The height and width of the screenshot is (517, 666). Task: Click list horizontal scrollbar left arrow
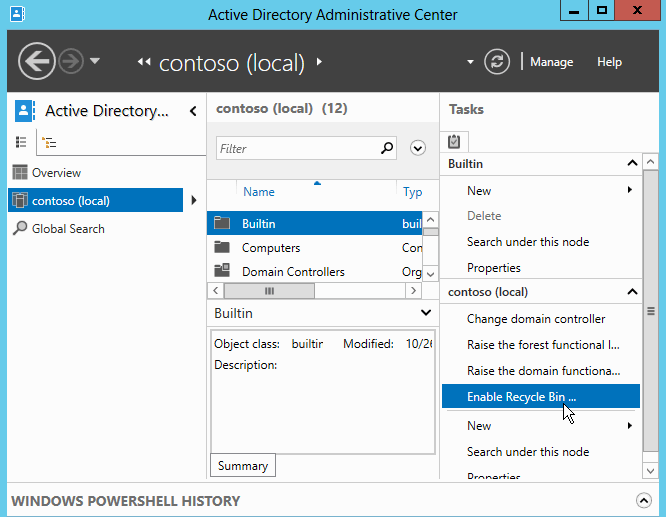point(216,291)
